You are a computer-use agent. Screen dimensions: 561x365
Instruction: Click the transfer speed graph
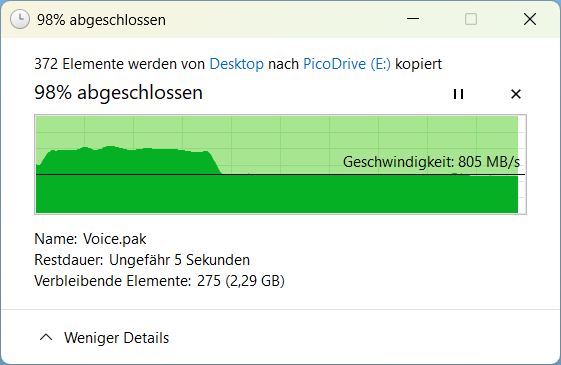coord(280,164)
